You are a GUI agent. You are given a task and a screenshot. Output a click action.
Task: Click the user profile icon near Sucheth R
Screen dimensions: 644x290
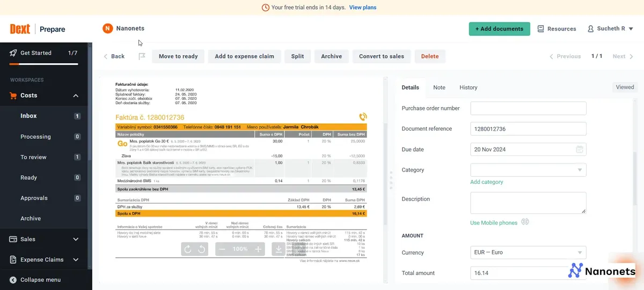click(x=591, y=29)
